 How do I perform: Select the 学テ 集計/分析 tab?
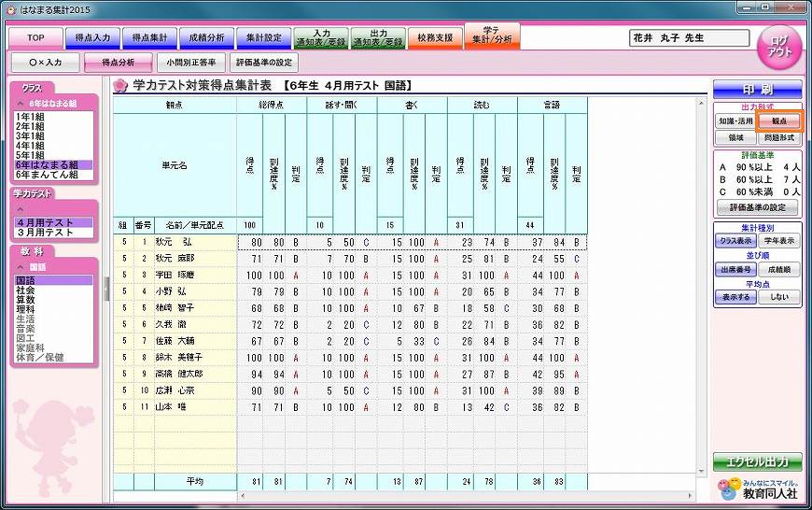(x=492, y=35)
